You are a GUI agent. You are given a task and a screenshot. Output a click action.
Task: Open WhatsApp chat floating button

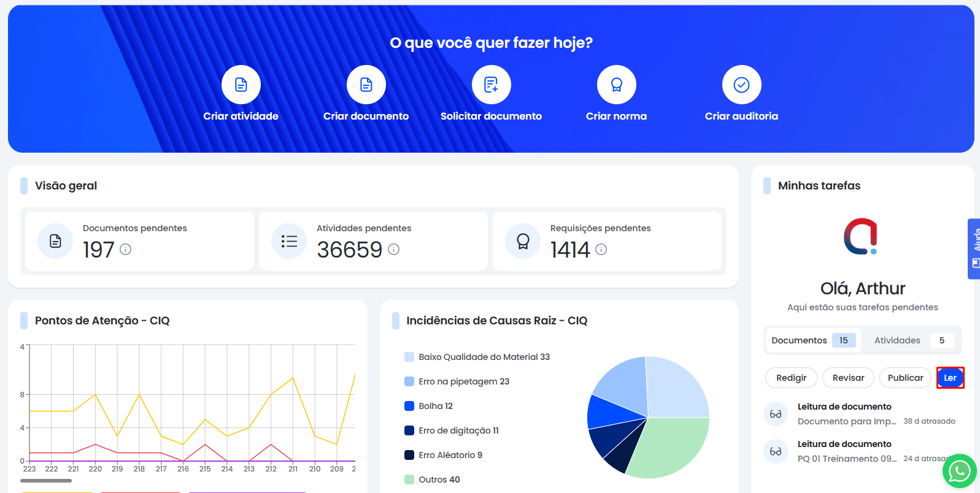(959, 471)
